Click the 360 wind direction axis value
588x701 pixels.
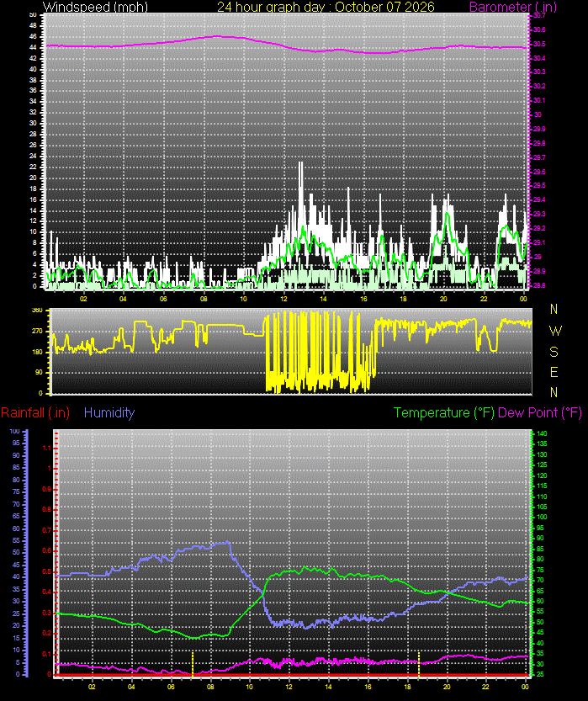(x=38, y=310)
